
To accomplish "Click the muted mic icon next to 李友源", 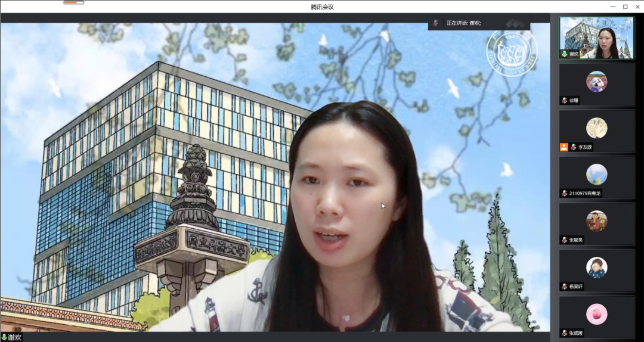I will (573, 147).
